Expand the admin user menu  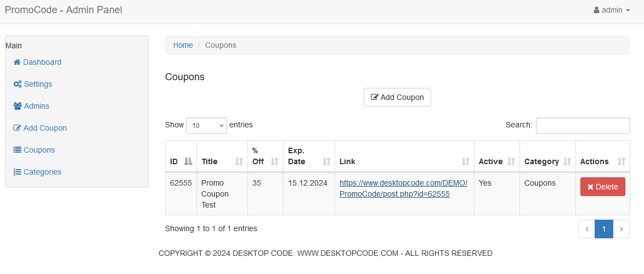coord(612,10)
